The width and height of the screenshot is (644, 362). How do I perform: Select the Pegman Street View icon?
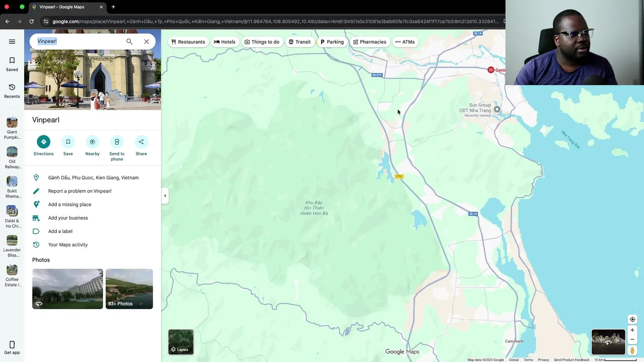tap(632, 350)
